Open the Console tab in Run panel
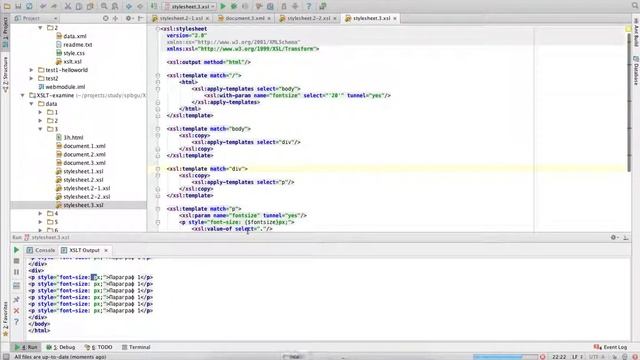The height and width of the screenshot is (360, 640). (41, 250)
